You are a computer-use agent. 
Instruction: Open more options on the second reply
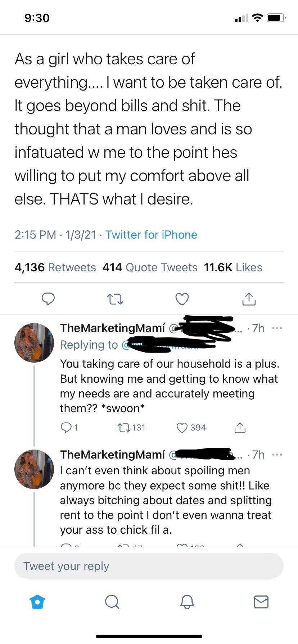click(277, 455)
